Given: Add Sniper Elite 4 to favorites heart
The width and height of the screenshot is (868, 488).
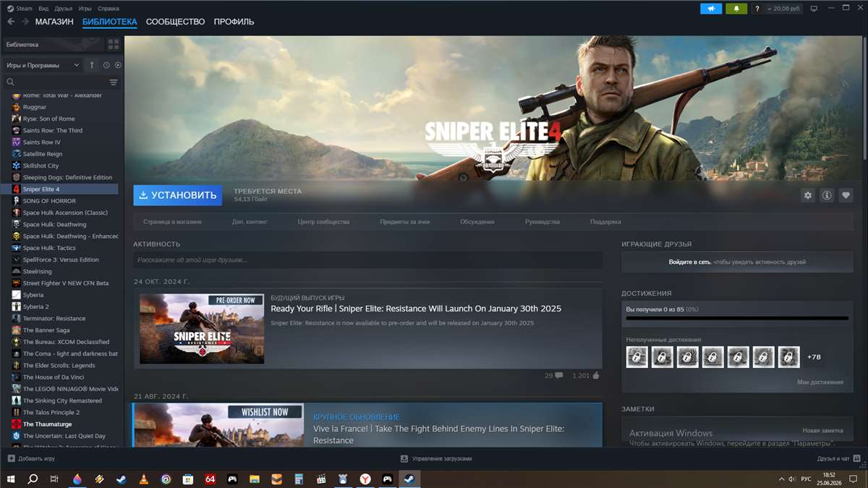Looking at the screenshot, I should click(846, 195).
